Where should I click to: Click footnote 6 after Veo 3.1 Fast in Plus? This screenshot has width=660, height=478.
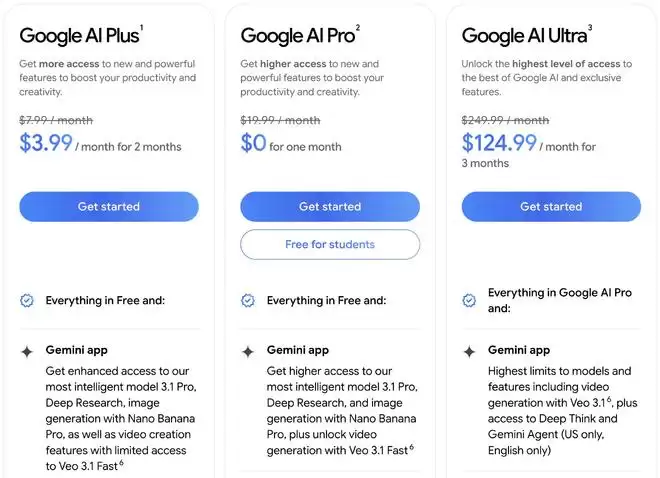[122, 461]
